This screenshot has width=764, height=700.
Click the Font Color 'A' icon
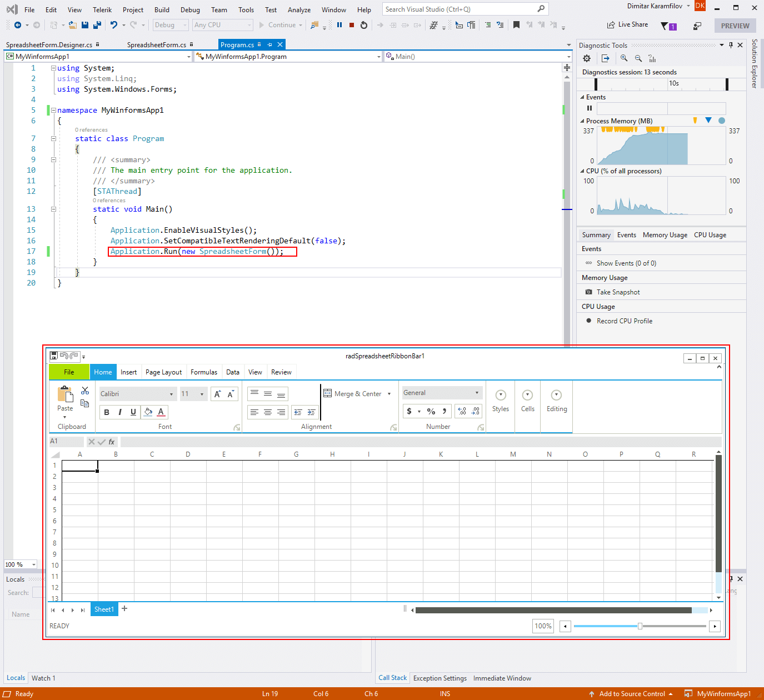[x=161, y=412]
